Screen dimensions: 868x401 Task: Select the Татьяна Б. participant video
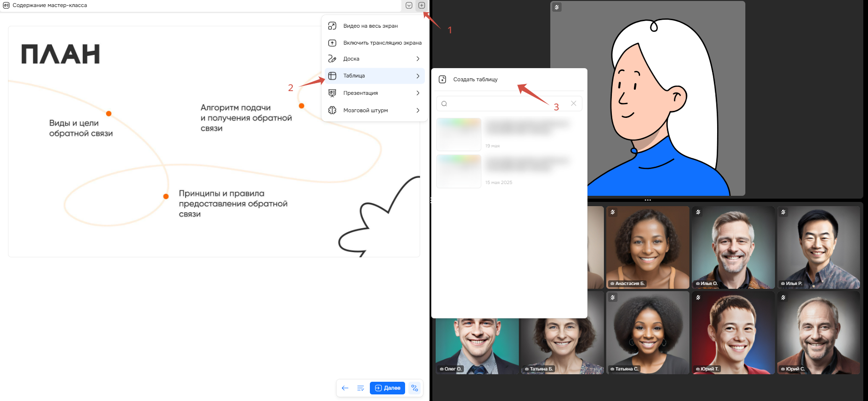click(x=563, y=346)
